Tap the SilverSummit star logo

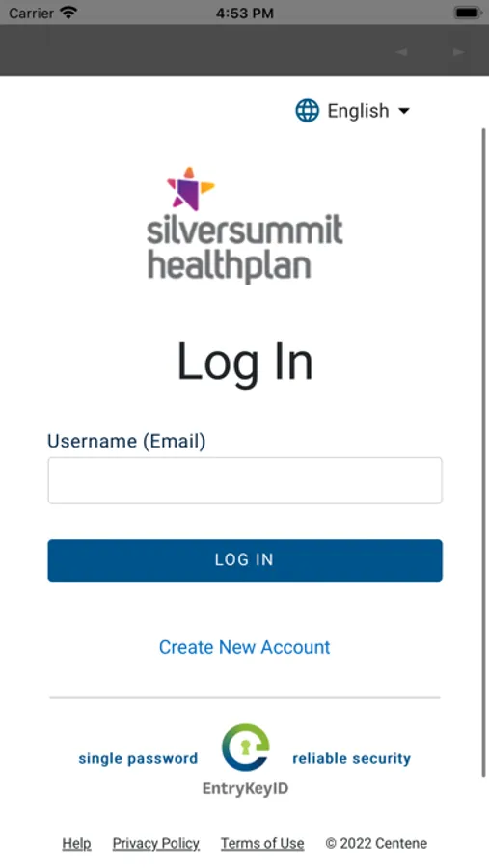[x=191, y=189]
